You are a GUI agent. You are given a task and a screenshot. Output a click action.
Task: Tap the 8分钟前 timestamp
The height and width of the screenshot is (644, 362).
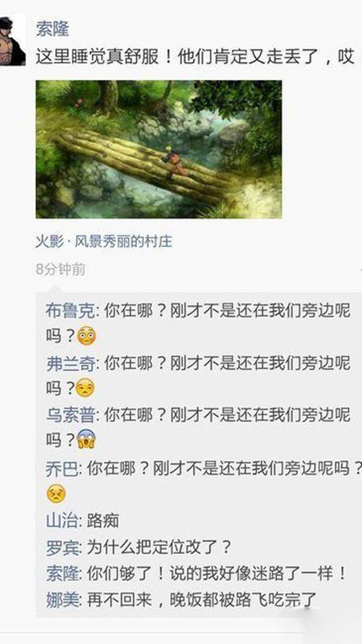coord(61,270)
